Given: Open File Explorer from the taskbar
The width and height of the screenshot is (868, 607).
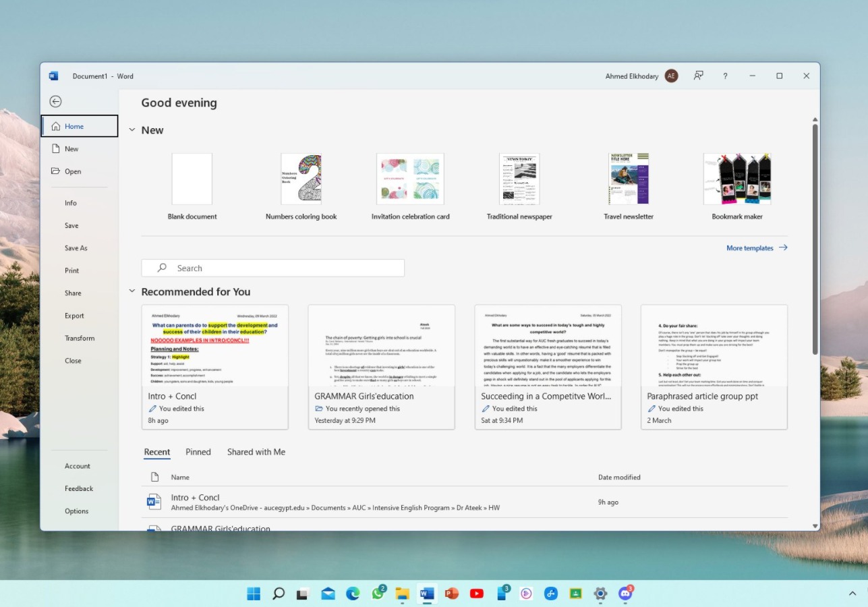Looking at the screenshot, I should (403, 594).
